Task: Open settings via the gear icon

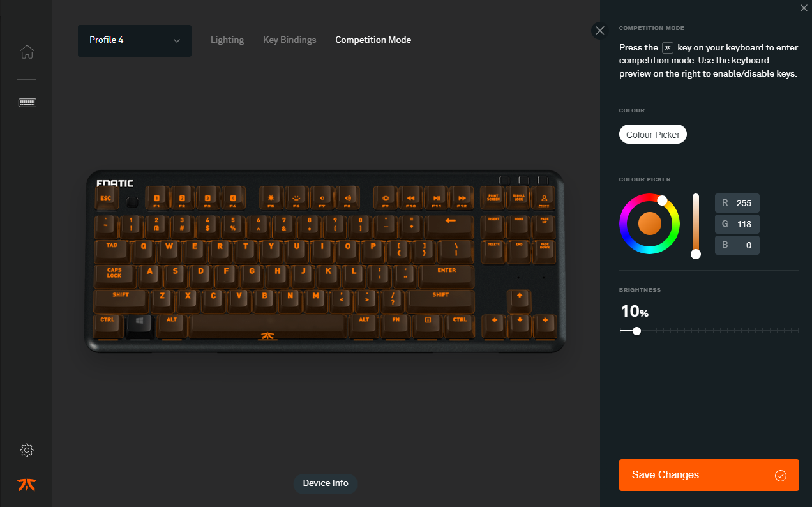Action: [x=27, y=450]
